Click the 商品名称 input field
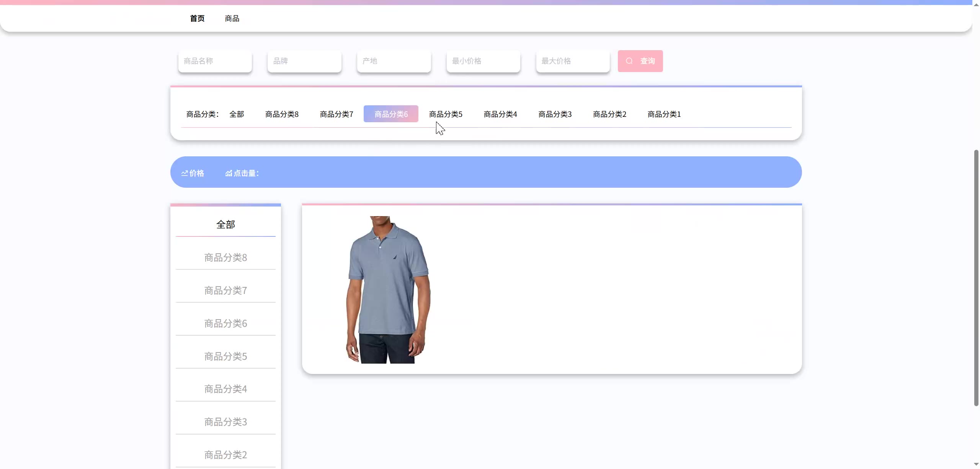 [x=215, y=61]
